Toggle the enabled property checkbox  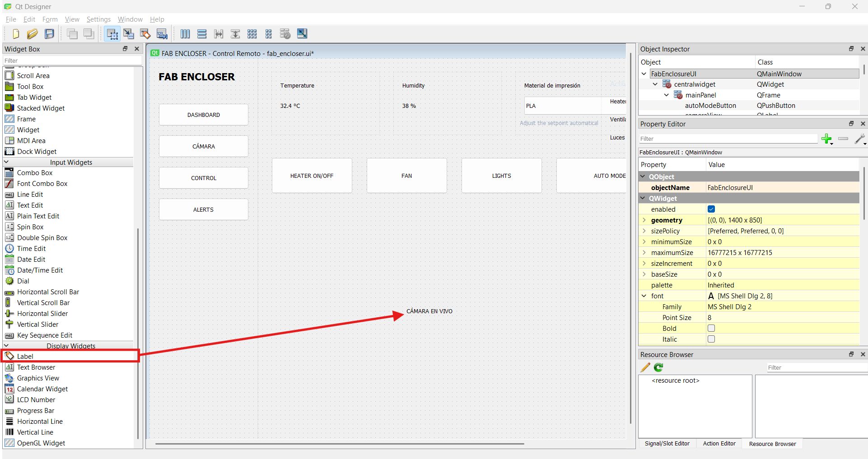[711, 209]
